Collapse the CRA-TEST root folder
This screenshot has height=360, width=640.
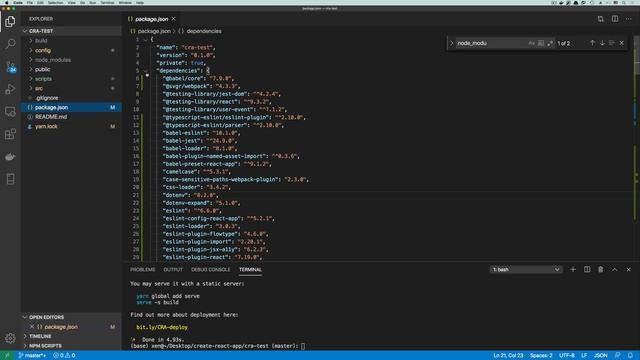(71, 31)
